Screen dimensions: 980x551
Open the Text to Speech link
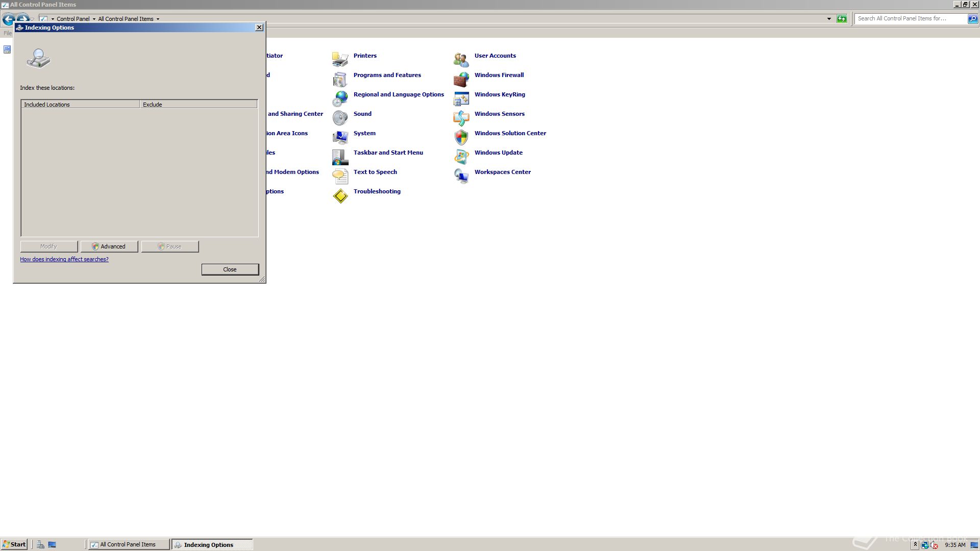coord(375,172)
